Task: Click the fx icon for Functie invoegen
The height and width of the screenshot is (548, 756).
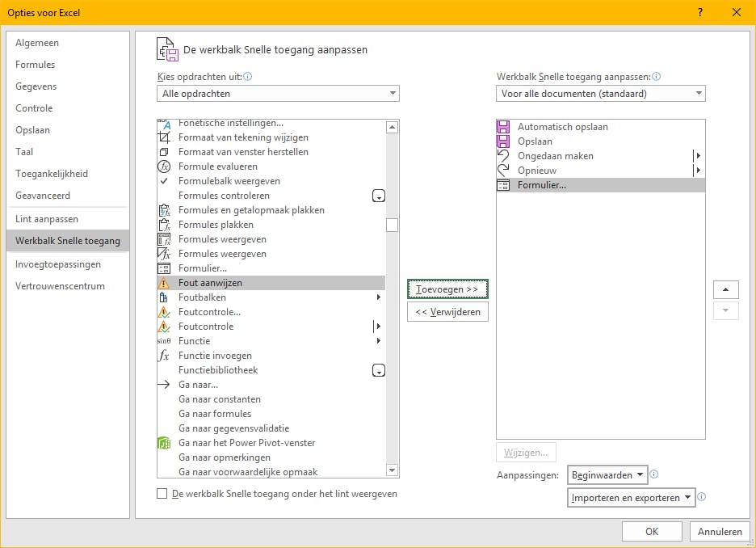Action: [164, 356]
